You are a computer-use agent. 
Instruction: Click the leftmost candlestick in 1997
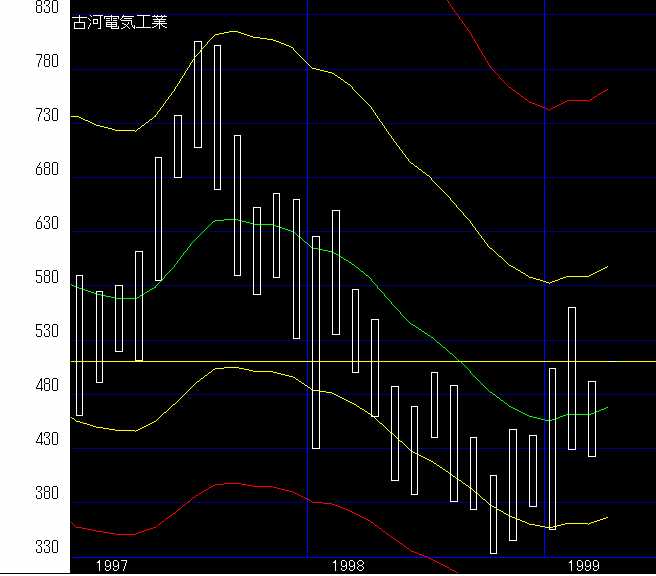[x=79, y=345]
